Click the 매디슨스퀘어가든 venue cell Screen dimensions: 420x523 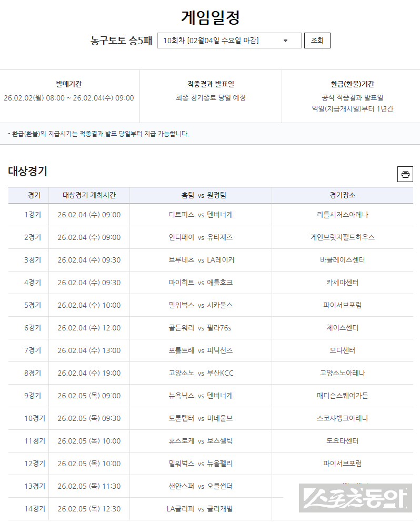click(342, 396)
